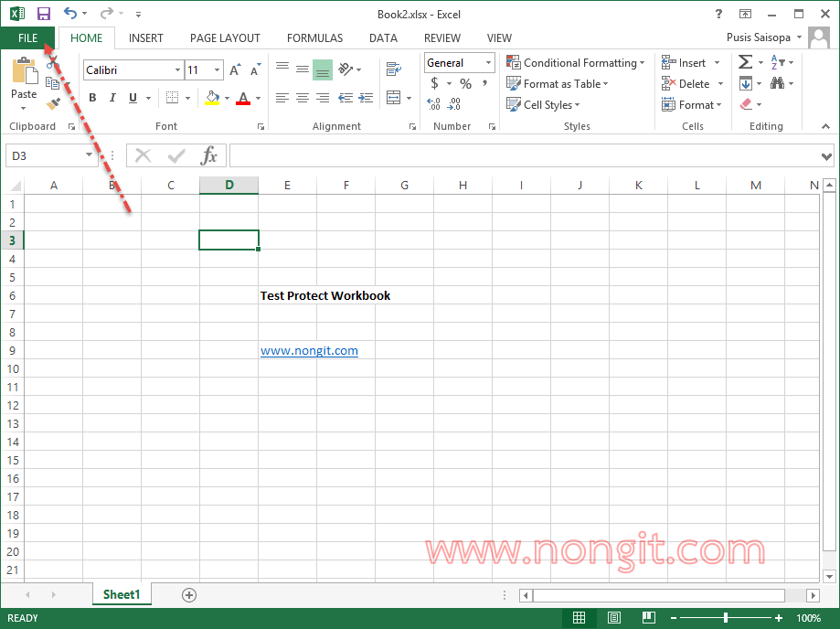Apply Percent Style number format
This screenshot has height=629, width=840.
465,84
